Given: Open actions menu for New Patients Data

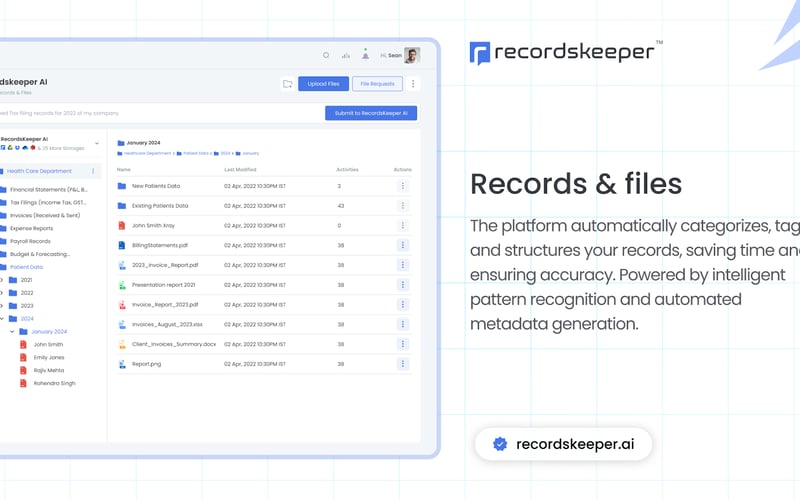Looking at the screenshot, I should tap(403, 186).
